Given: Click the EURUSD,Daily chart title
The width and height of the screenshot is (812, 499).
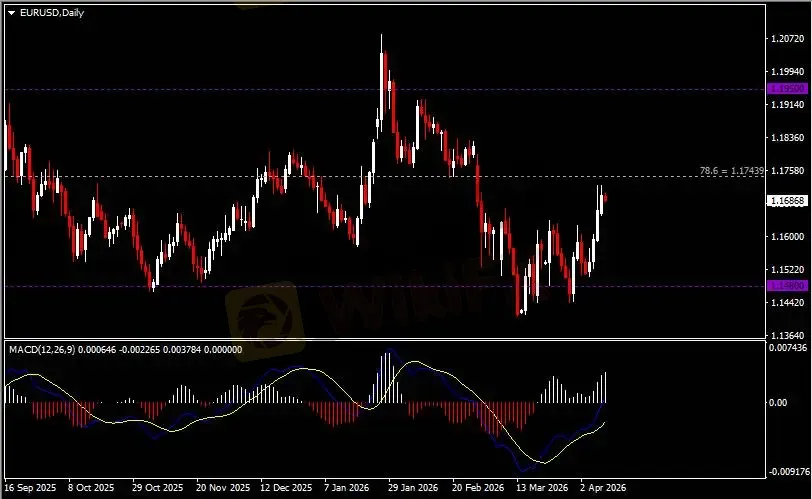Looking at the screenshot, I should [x=49, y=10].
